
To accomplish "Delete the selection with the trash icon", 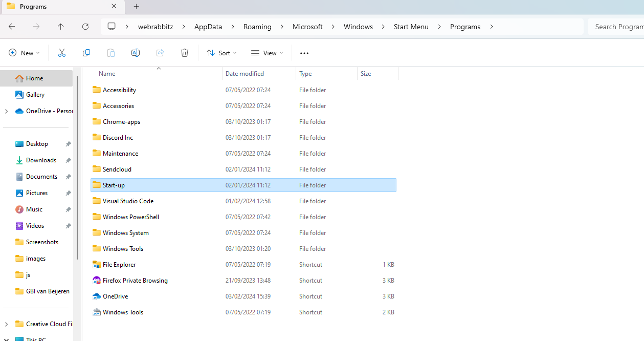I will coord(184,53).
